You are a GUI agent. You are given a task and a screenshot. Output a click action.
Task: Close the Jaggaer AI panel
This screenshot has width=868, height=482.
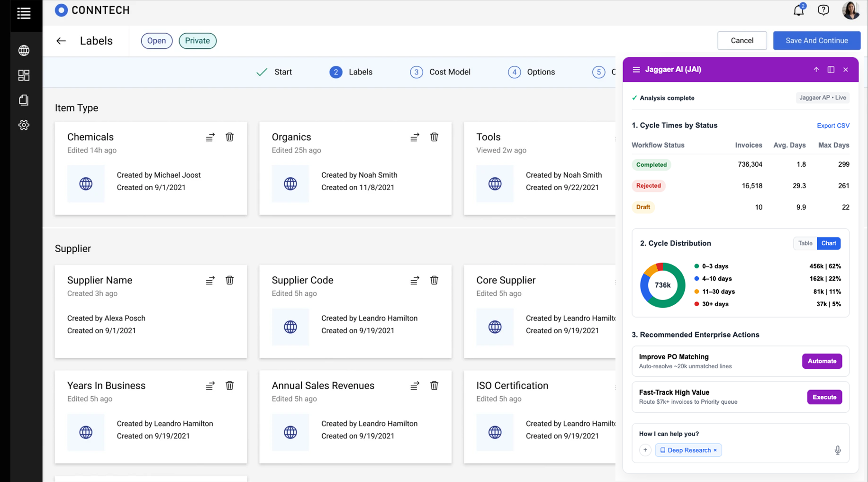click(846, 70)
